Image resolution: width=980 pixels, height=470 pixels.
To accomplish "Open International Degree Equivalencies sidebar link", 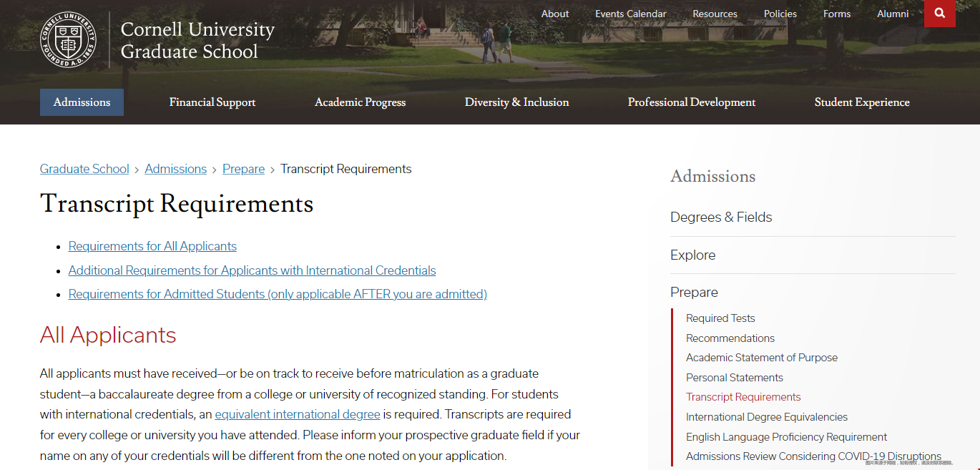I will [x=767, y=417].
